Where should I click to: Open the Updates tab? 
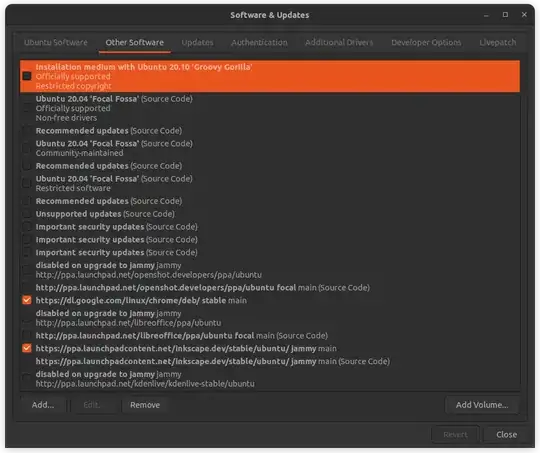pos(197,42)
